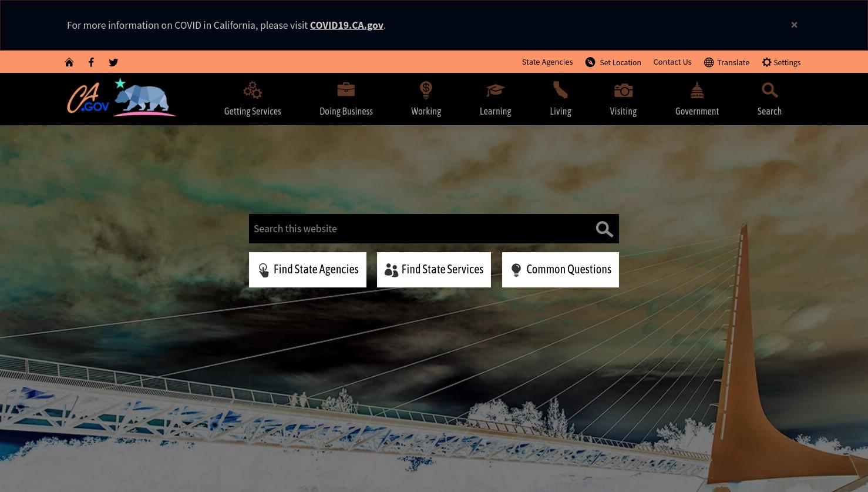Open the Settings text link
This screenshot has height=492, width=868.
point(787,62)
